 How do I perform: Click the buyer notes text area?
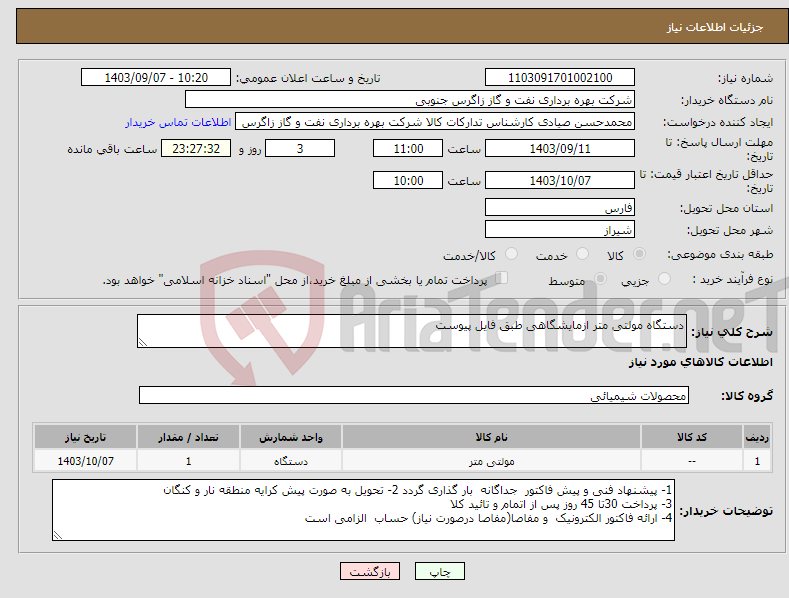point(363,510)
